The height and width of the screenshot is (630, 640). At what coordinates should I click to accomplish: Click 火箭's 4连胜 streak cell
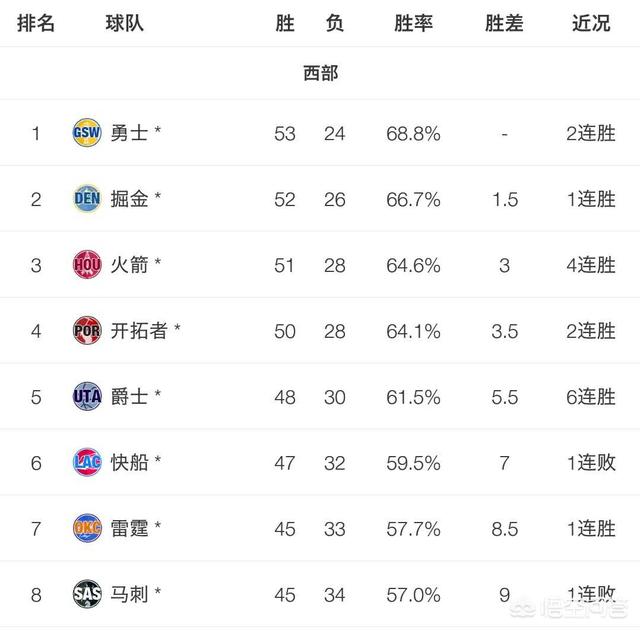[591, 265]
